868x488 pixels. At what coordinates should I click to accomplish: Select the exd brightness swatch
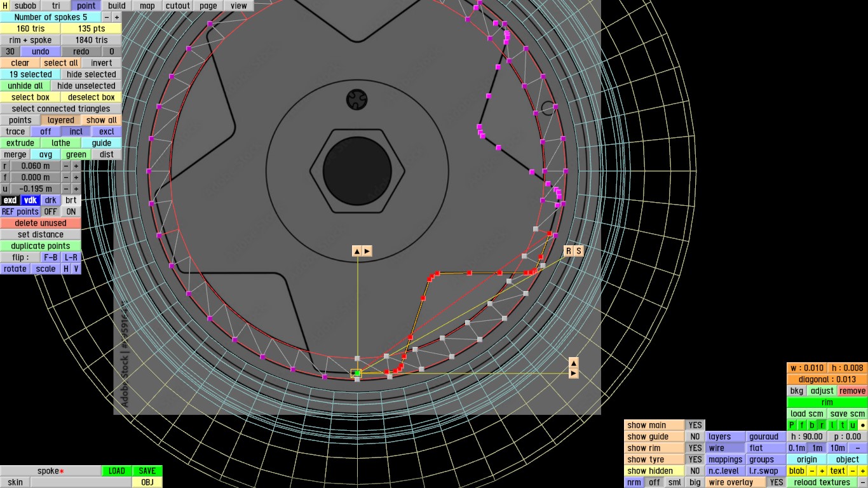click(x=10, y=200)
